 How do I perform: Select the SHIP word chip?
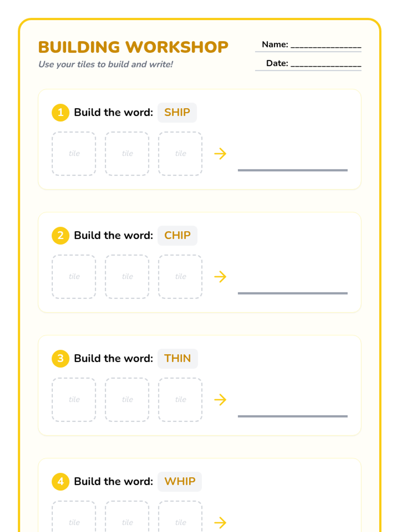pyautogui.click(x=177, y=112)
